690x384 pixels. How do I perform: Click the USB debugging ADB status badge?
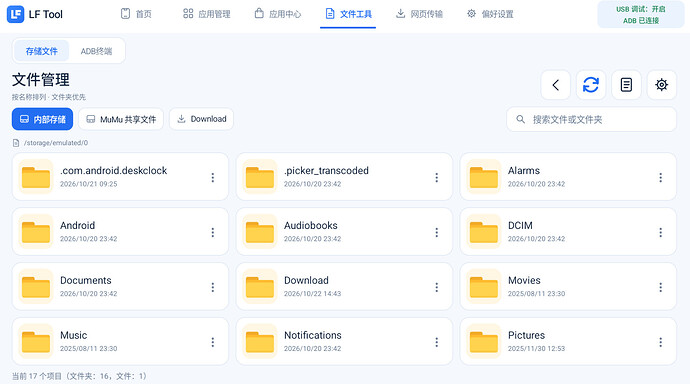641,15
